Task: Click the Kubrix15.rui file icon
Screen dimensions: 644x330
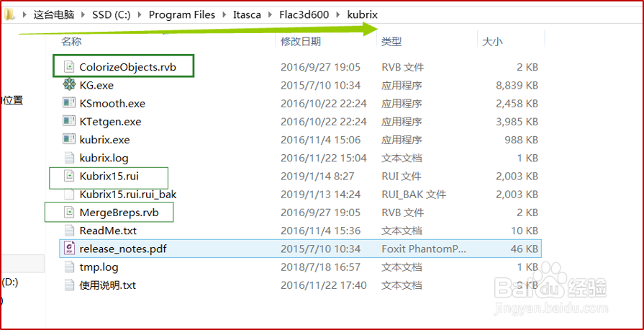Action: (x=69, y=176)
